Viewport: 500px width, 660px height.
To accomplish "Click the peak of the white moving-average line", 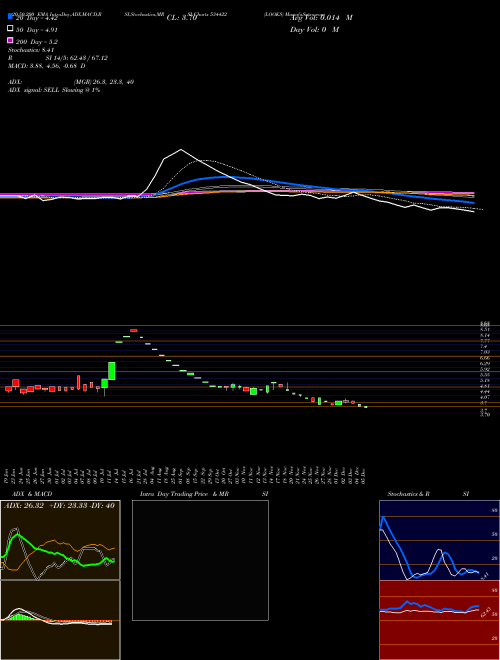I will pyautogui.click(x=181, y=149).
